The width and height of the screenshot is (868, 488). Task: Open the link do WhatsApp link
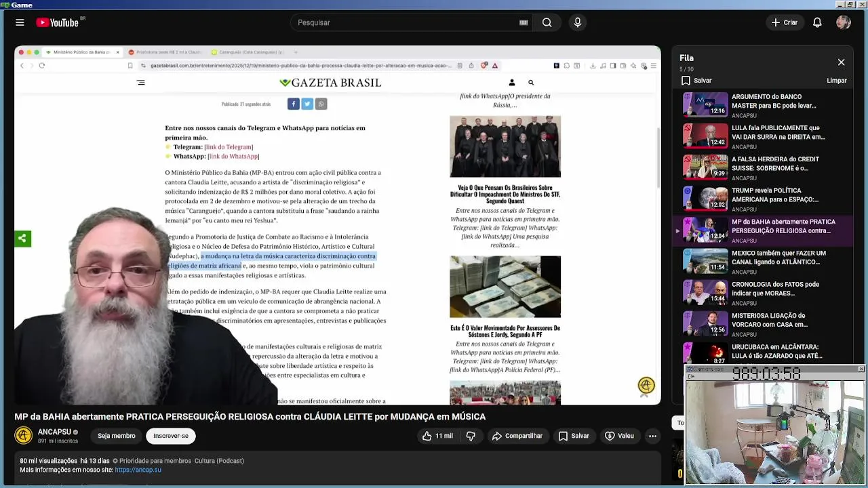(x=233, y=157)
